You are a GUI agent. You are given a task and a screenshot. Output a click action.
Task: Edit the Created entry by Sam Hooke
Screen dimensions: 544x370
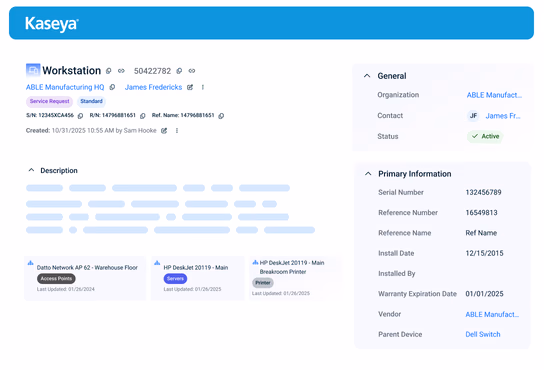[164, 131]
